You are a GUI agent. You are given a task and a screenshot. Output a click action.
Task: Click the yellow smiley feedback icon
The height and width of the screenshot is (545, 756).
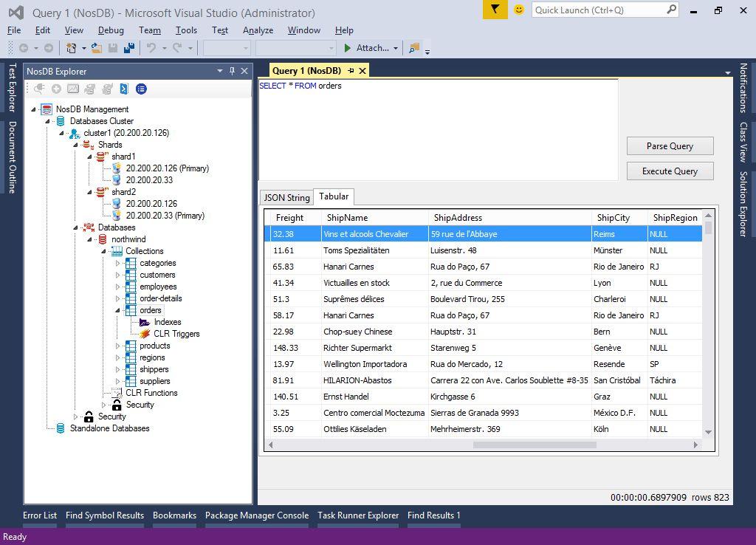pyautogui.click(x=519, y=10)
